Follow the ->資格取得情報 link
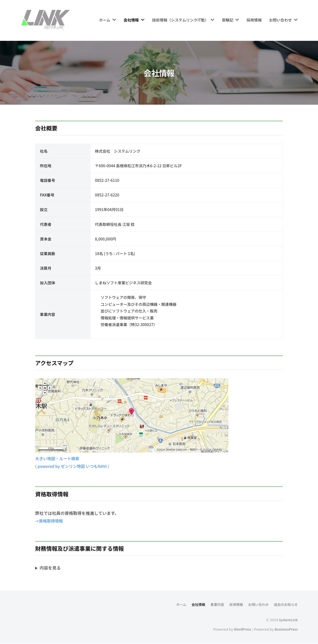 point(49,521)
